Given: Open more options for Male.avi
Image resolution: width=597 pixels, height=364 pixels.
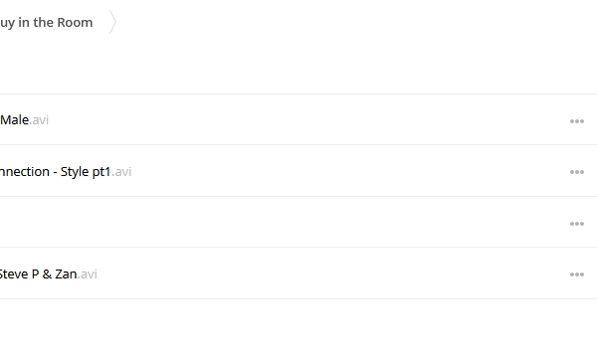Looking at the screenshot, I should [x=577, y=121].
